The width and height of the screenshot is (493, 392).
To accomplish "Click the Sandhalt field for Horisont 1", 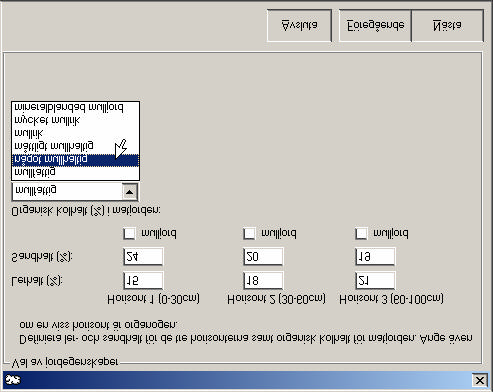I will [x=143, y=257].
